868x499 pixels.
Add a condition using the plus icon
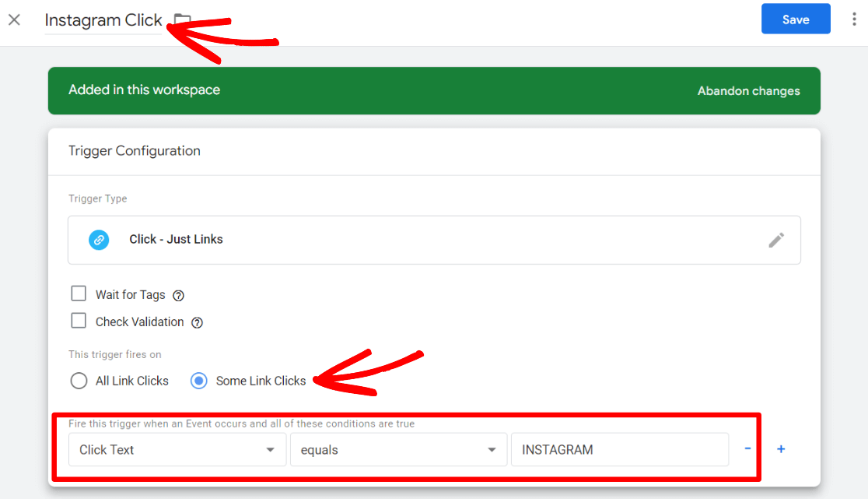tap(781, 449)
